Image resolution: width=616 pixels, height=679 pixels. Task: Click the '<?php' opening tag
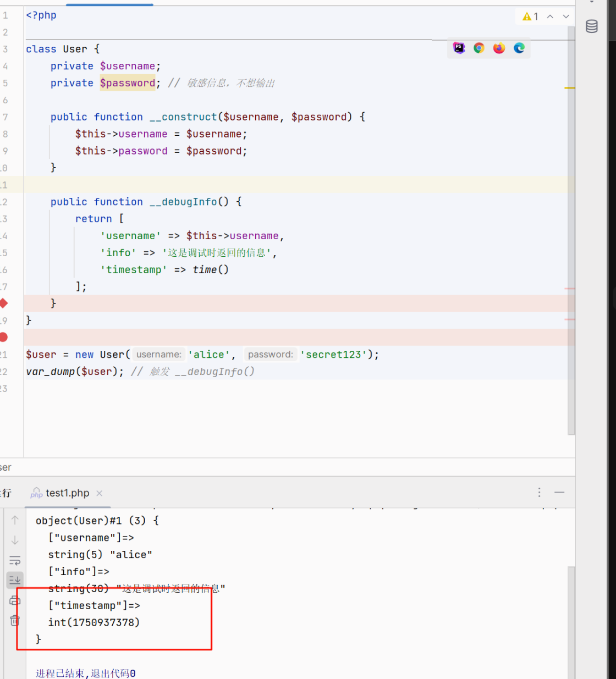41,15
